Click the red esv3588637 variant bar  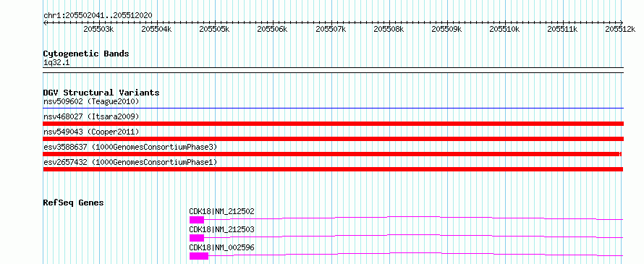(x=332, y=154)
